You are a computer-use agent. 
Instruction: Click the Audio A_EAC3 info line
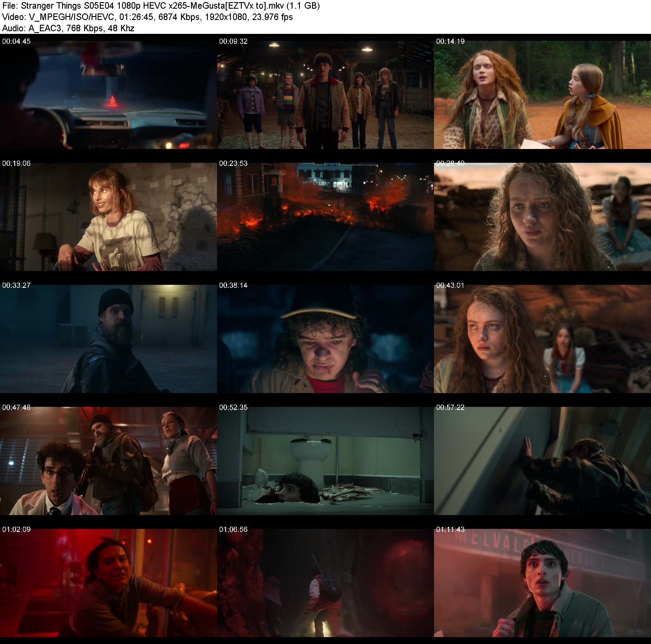tap(68, 28)
